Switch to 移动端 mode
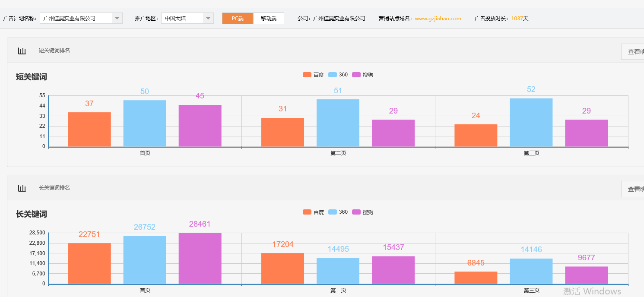Viewport: 644px width, 297px height. (269, 19)
